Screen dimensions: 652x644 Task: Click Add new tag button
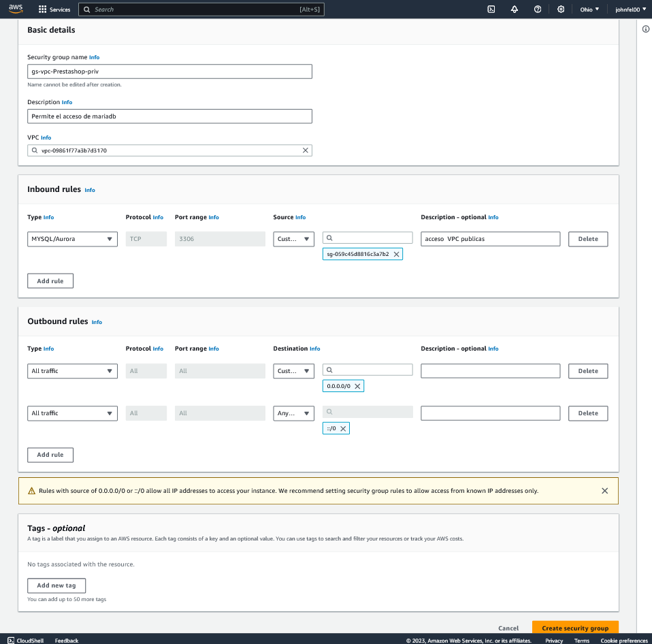56,585
